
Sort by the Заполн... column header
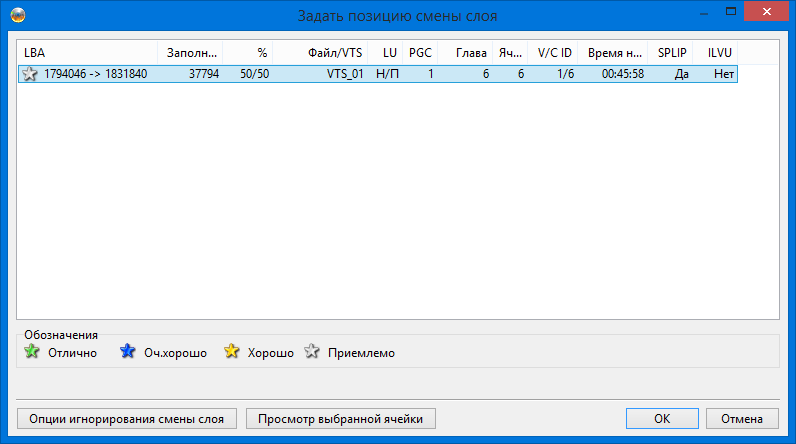click(x=190, y=53)
